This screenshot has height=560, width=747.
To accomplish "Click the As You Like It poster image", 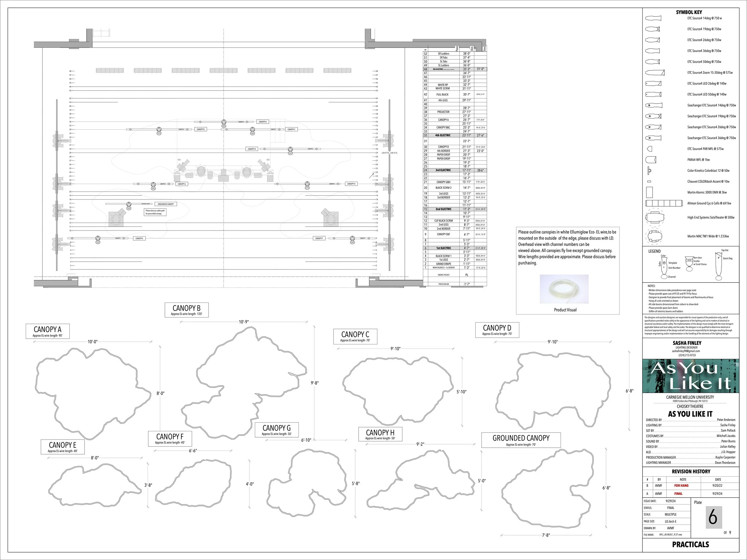I will (691, 376).
